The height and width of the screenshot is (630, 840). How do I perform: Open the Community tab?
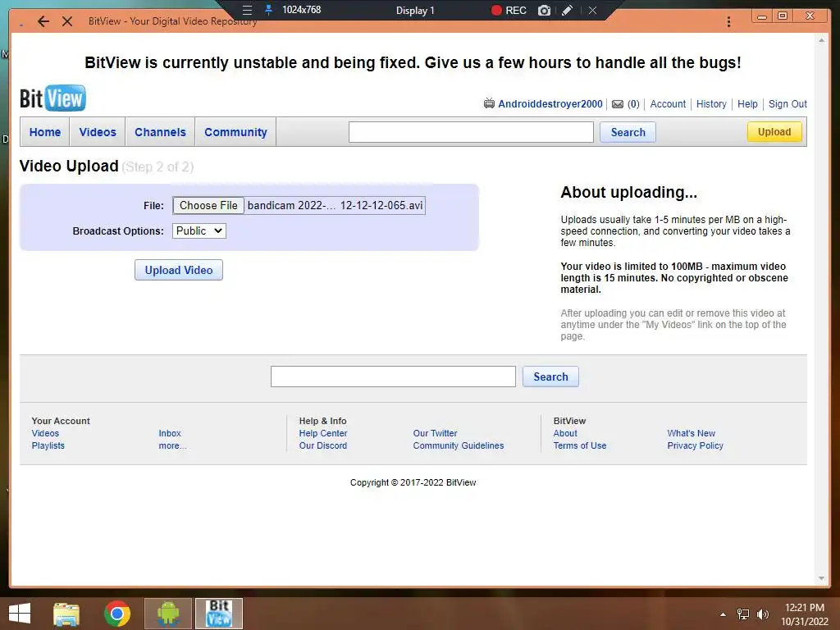[235, 132]
